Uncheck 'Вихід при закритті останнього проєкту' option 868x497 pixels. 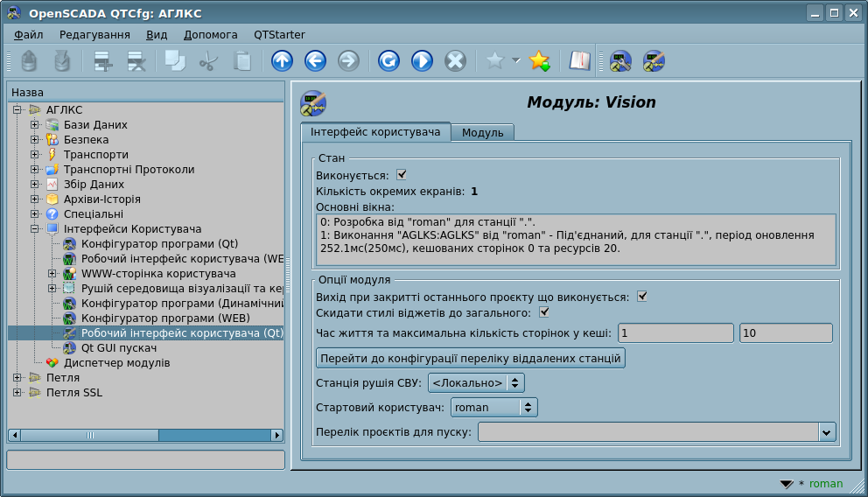642,297
